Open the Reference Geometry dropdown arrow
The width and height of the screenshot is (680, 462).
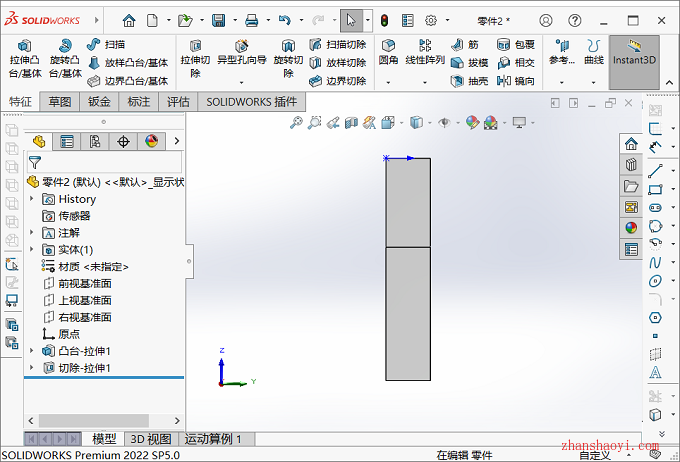click(562, 82)
